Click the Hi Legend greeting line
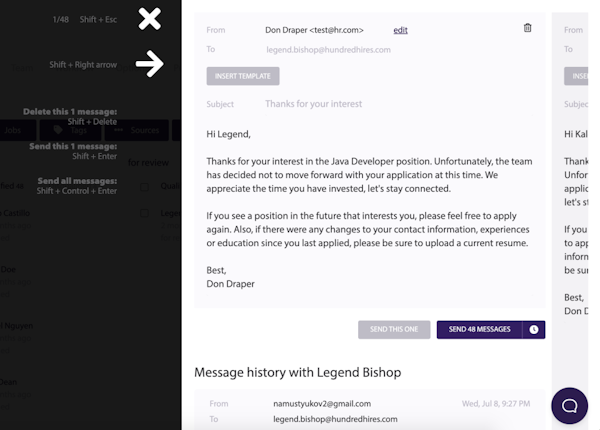Screen dimensions: 600x430 point(229,134)
